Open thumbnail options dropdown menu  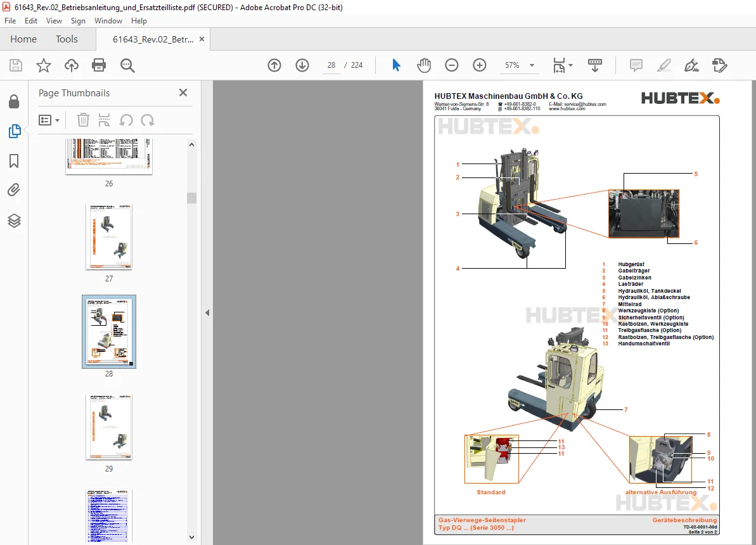(x=49, y=120)
